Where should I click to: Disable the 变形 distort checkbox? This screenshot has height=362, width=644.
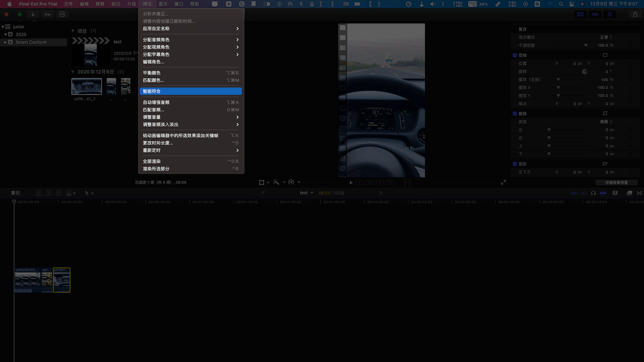[x=515, y=164]
